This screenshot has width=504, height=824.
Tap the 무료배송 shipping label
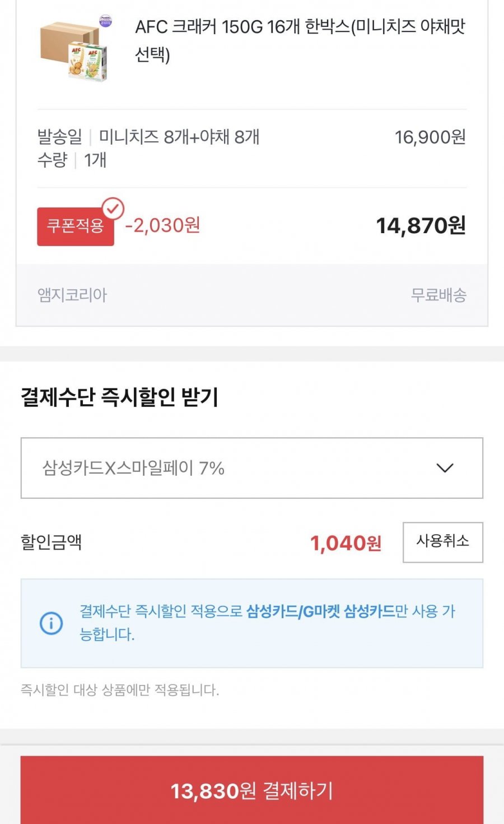(438, 295)
